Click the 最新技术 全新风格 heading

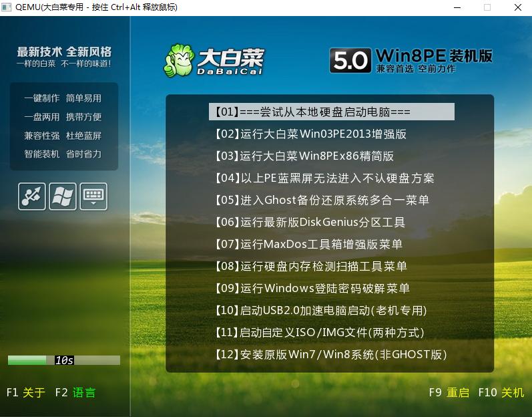[64, 51]
